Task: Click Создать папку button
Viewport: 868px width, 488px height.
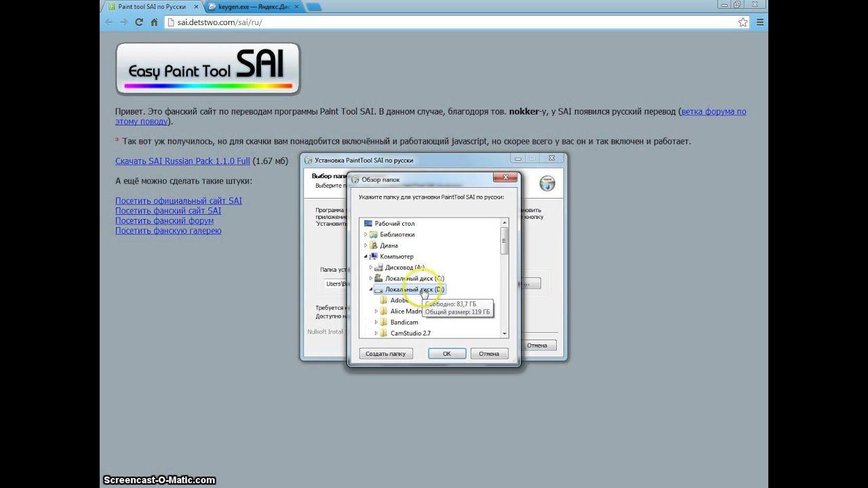Action: tap(386, 354)
